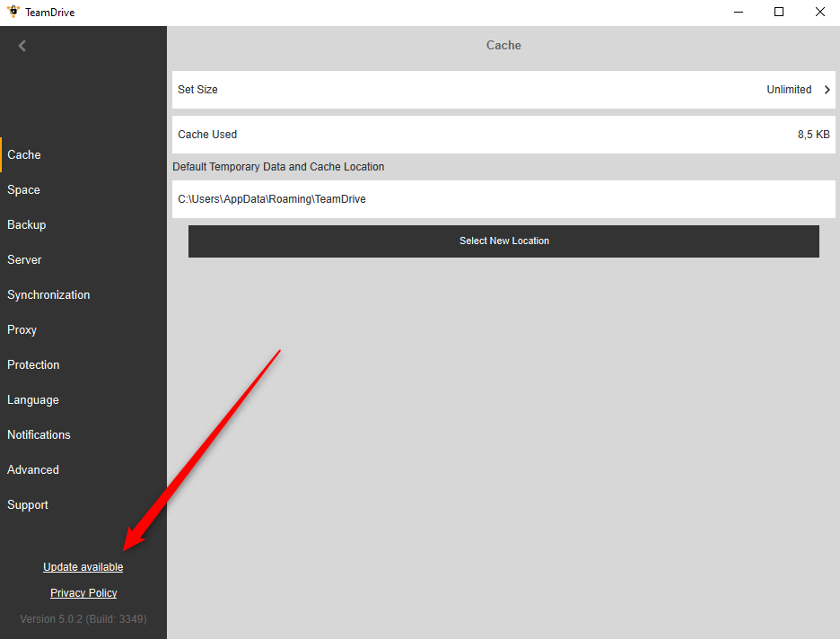Open the Advanced settings section
This screenshot has height=639, width=840.
[x=83, y=469]
